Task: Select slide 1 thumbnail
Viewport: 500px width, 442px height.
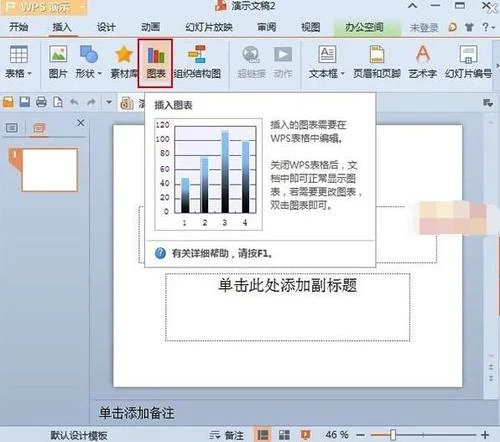Action: (49, 170)
